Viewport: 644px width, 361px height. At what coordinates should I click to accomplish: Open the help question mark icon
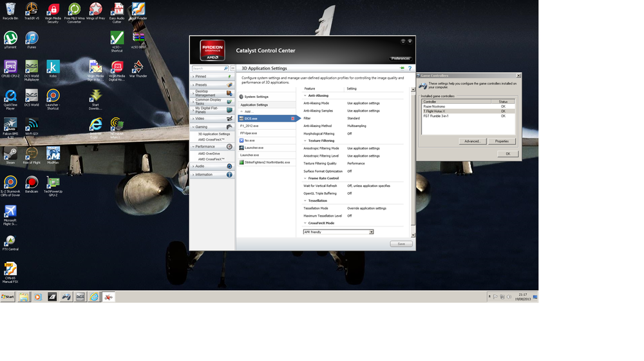coord(410,68)
